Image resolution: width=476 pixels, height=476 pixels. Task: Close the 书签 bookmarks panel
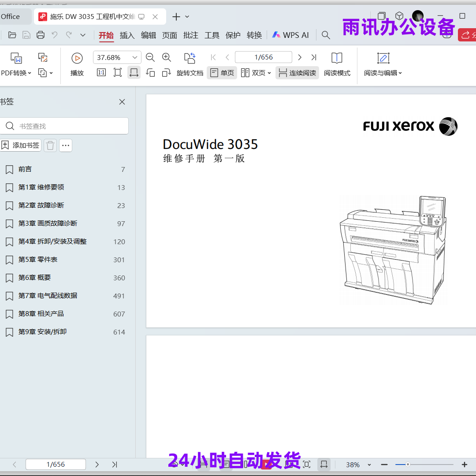(122, 102)
